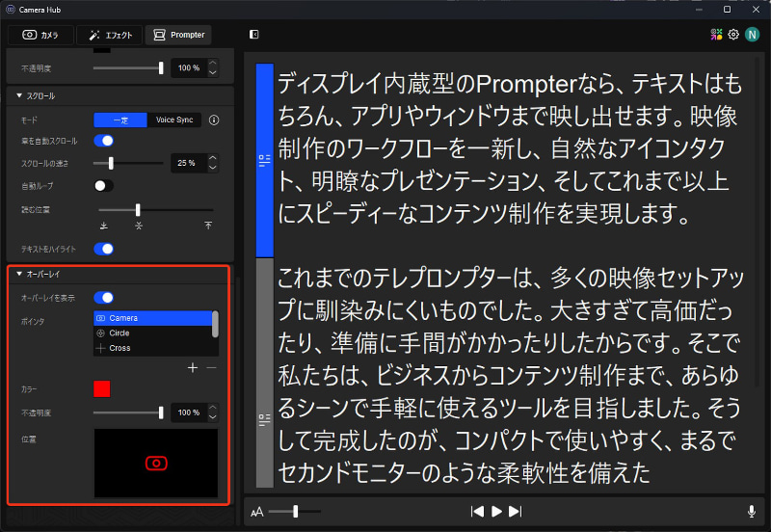
Task: Start prompter playback
Action: 496,512
